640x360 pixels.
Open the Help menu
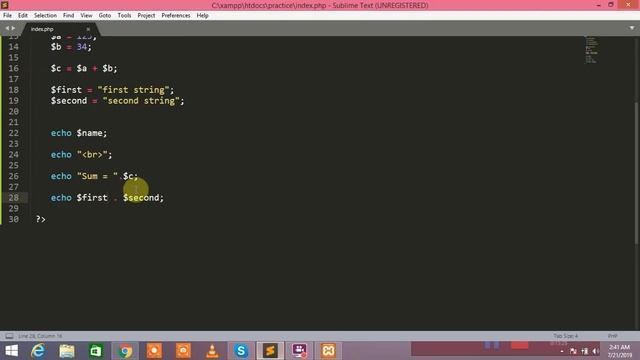coord(202,16)
